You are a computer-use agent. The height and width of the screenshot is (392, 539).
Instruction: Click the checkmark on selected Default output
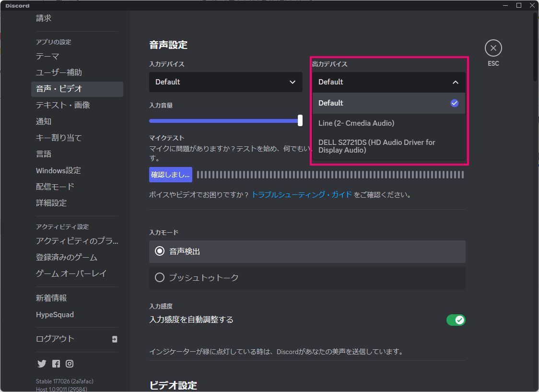(455, 103)
